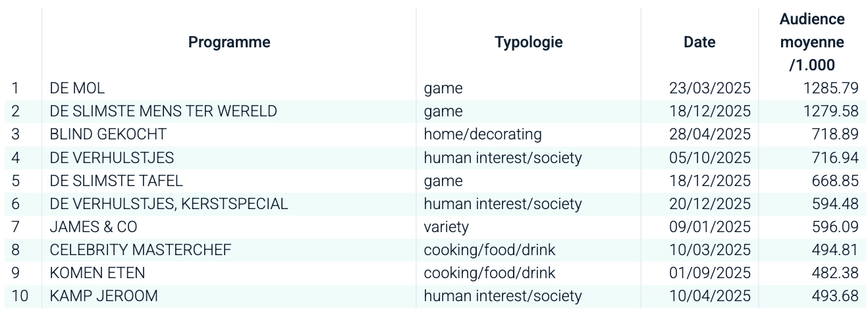Click the audience value 493.68
The image size is (868, 313).
pyautogui.click(x=834, y=296)
